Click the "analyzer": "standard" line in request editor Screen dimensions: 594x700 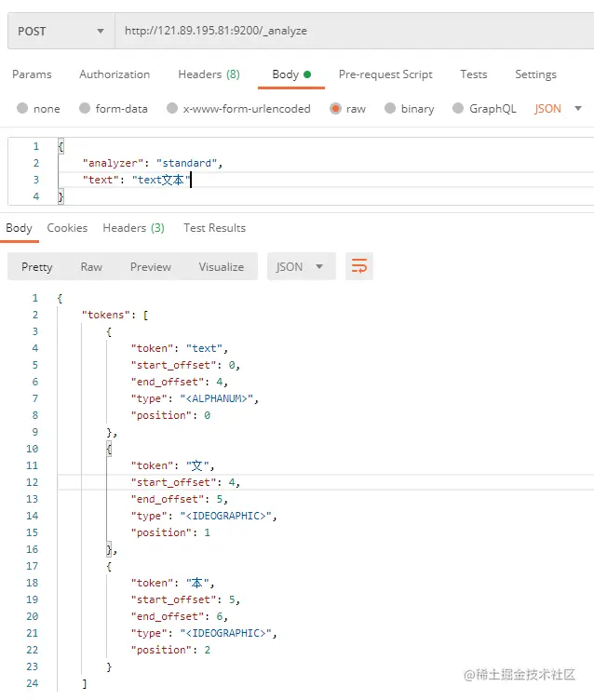tap(153, 163)
